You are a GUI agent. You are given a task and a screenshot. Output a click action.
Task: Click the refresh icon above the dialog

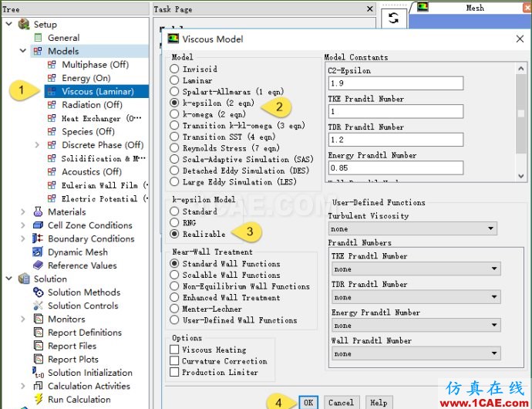(x=393, y=19)
